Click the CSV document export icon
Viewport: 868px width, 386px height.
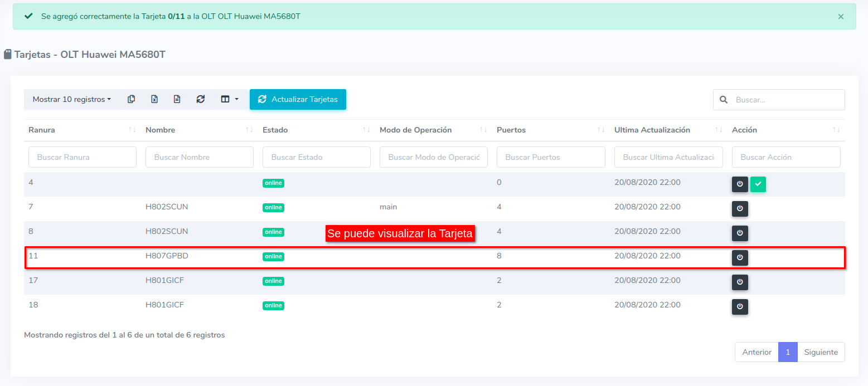pyautogui.click(x=177, y=99)
